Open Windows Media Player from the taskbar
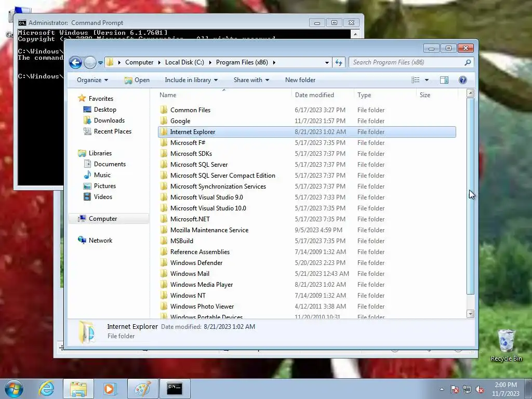The width and height of the screenshot is (532, 399). click(110, 389)
